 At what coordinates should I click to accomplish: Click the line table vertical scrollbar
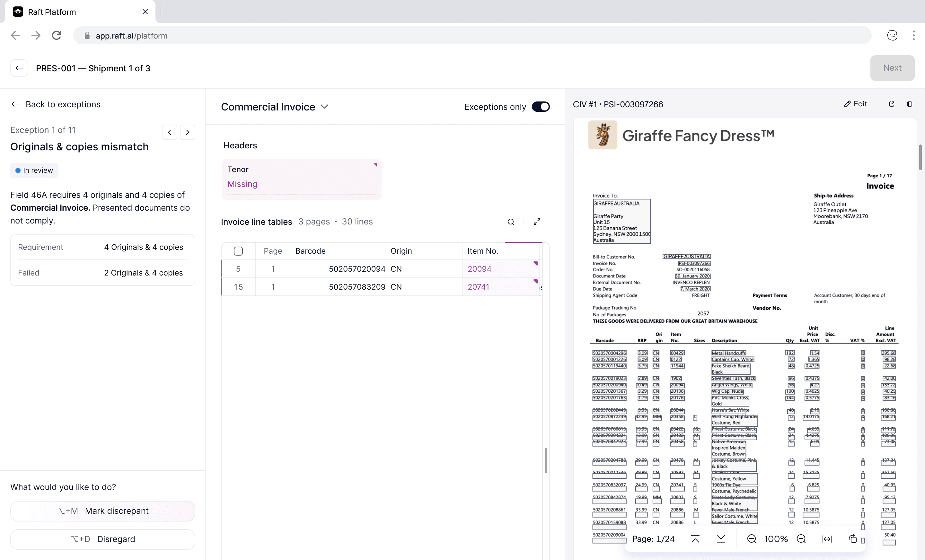point(545,460)
